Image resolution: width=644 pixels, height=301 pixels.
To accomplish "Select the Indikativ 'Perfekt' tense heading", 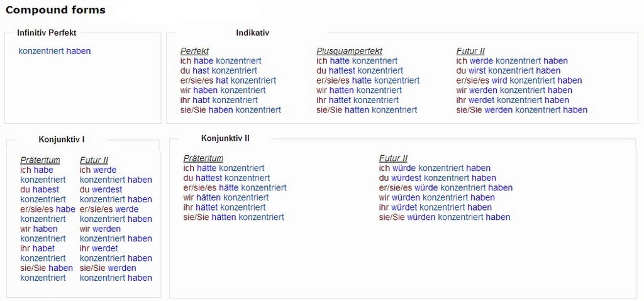I will pos(194,51).
